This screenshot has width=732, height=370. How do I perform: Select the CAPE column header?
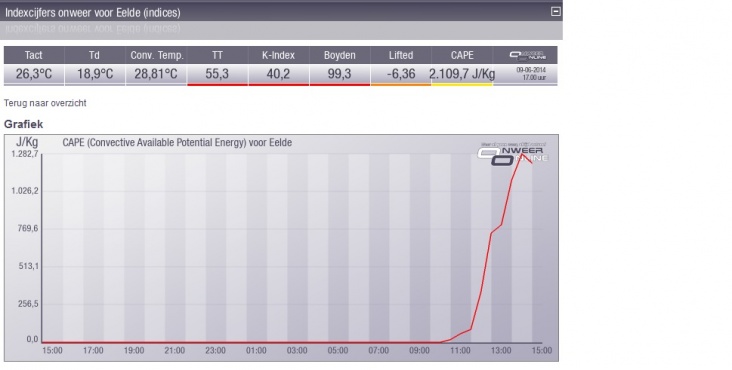pos(462,55)
